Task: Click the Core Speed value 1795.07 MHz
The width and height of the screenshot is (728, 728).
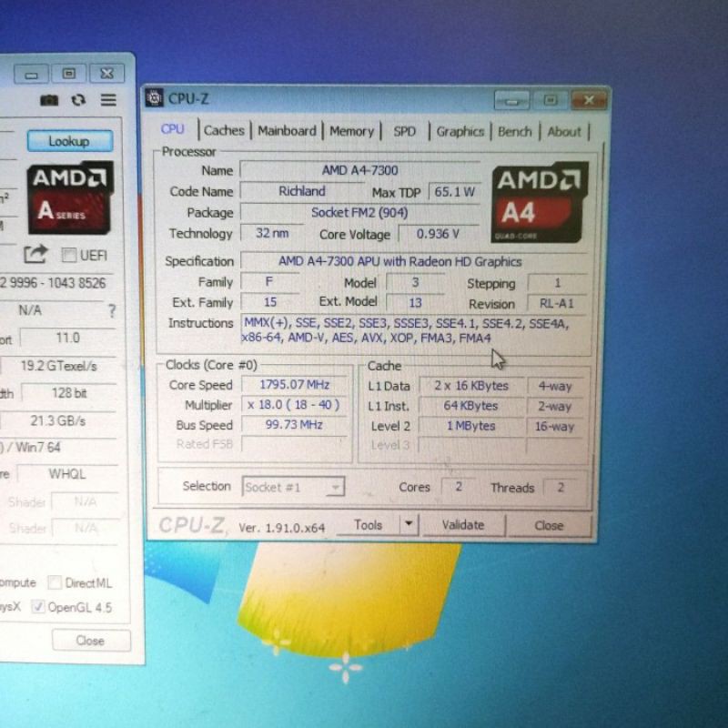Action: pos(294,384)
